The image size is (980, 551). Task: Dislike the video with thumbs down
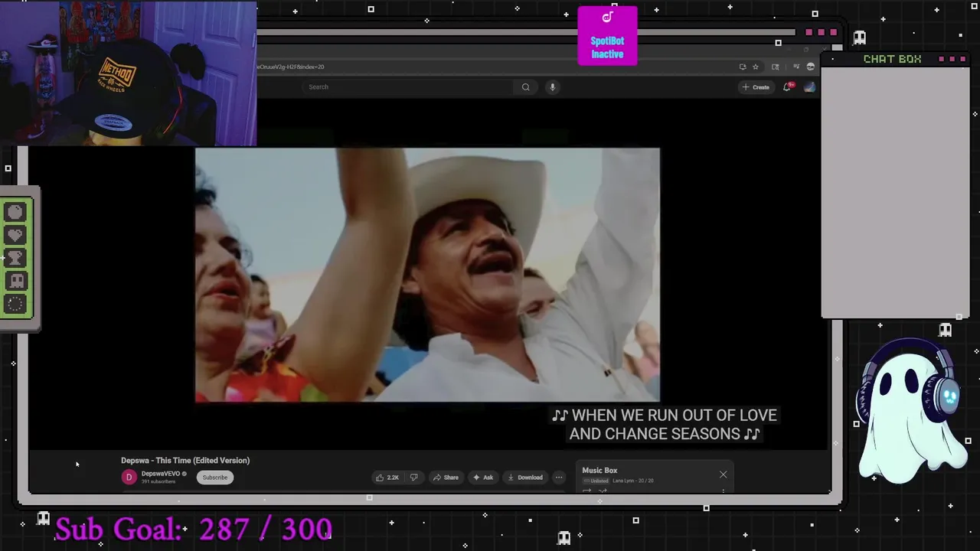414,478
